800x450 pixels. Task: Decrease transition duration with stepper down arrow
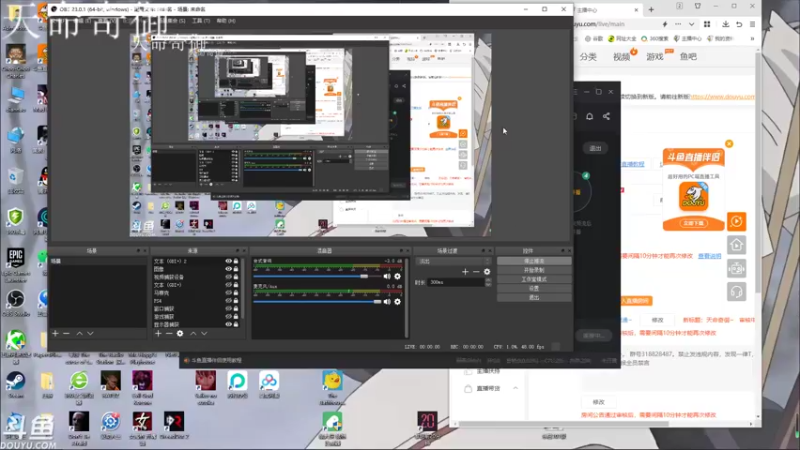point(488,284)
